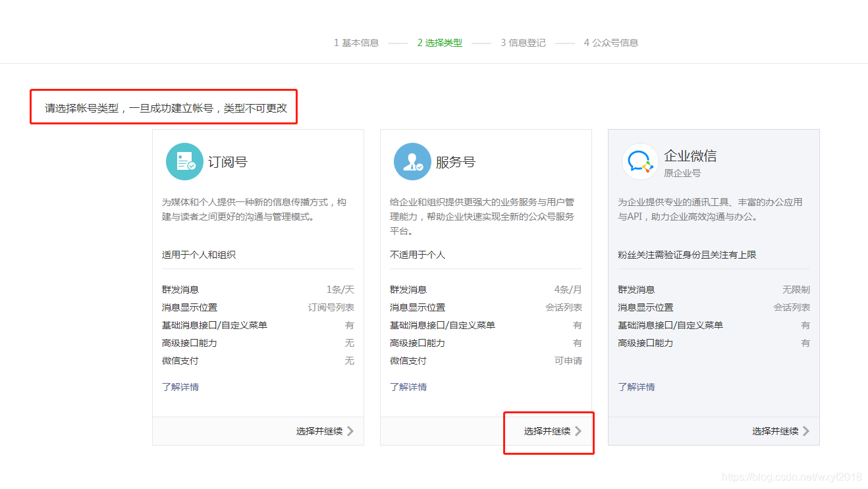
Task: Open 了解详情 link under 企业微信
Action: tap(636, 387)
